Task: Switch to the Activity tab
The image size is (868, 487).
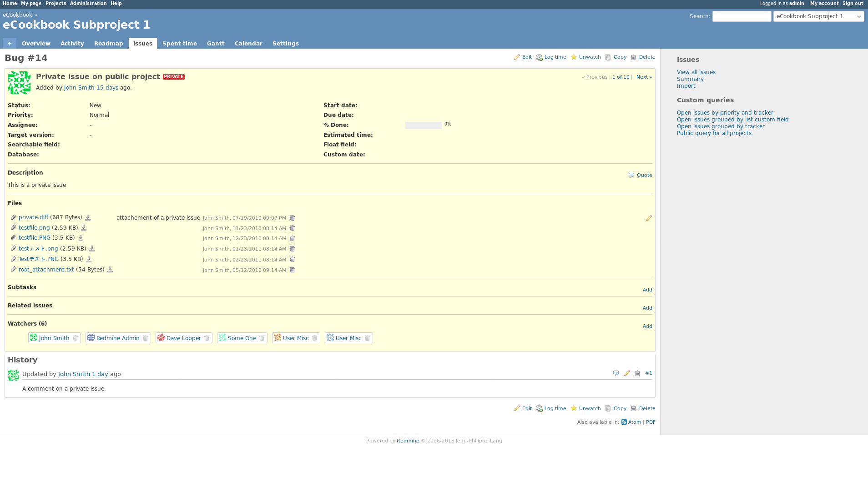Action: pos(72,44)
